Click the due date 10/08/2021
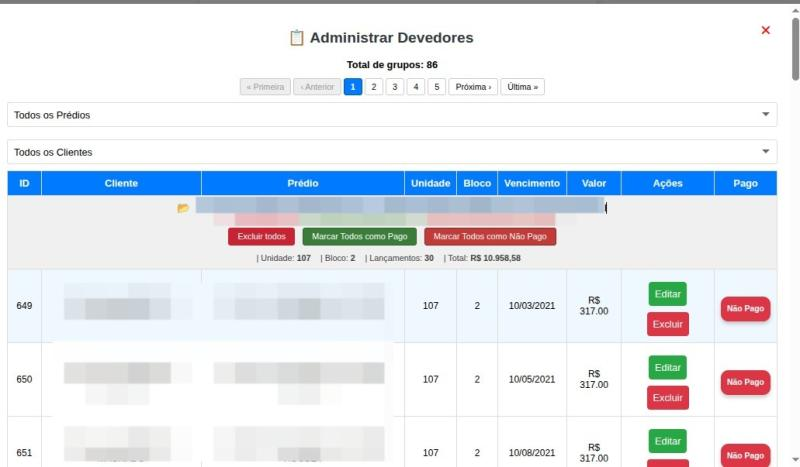This screenshot has width=800, height=467. point(532,453)
